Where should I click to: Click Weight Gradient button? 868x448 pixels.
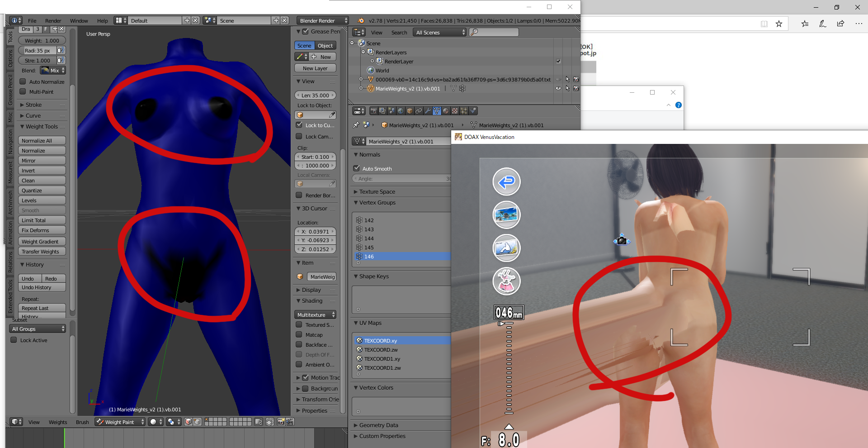tap(42, 241)
